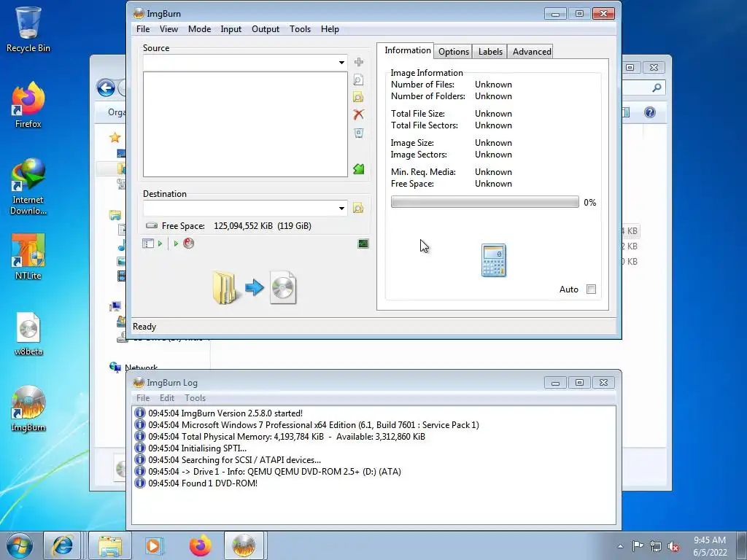Click the muted volume tray icon

[673, 546]
